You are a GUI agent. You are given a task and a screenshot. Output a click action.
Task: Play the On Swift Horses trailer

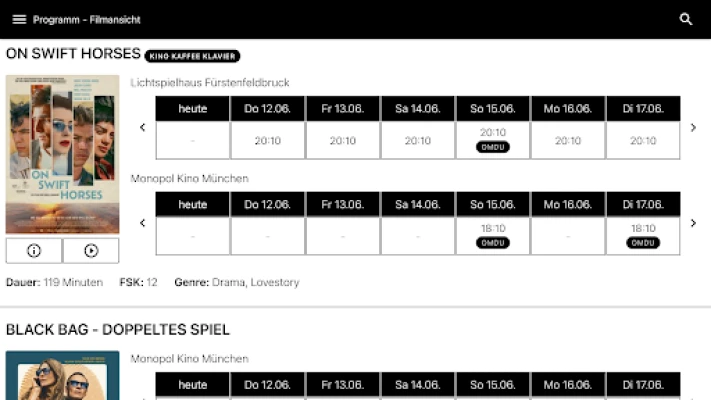point(91,251)
